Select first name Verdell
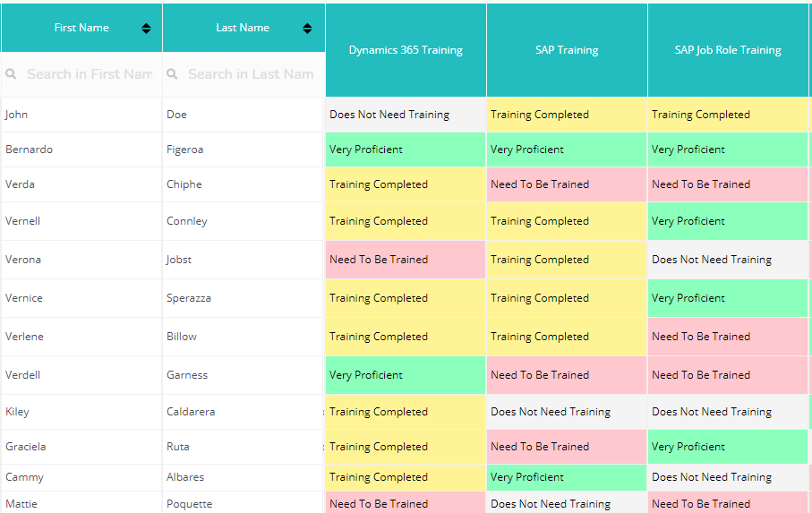The height and width of the screenshot is (513, 812). pos(22,375)
